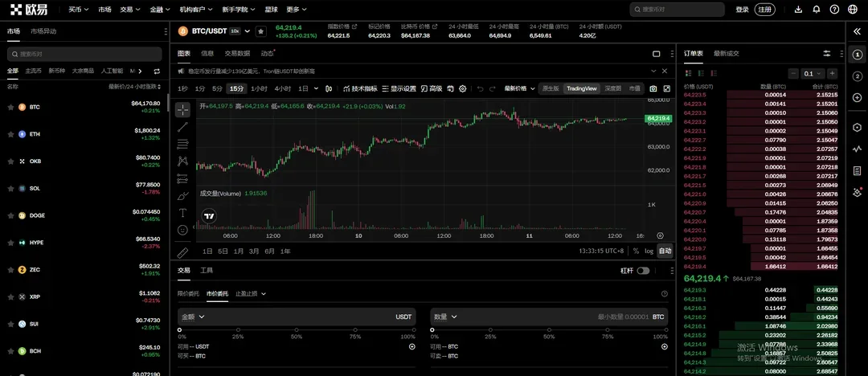
Task: Select 限价委托 order type tab
Action: 188,293
